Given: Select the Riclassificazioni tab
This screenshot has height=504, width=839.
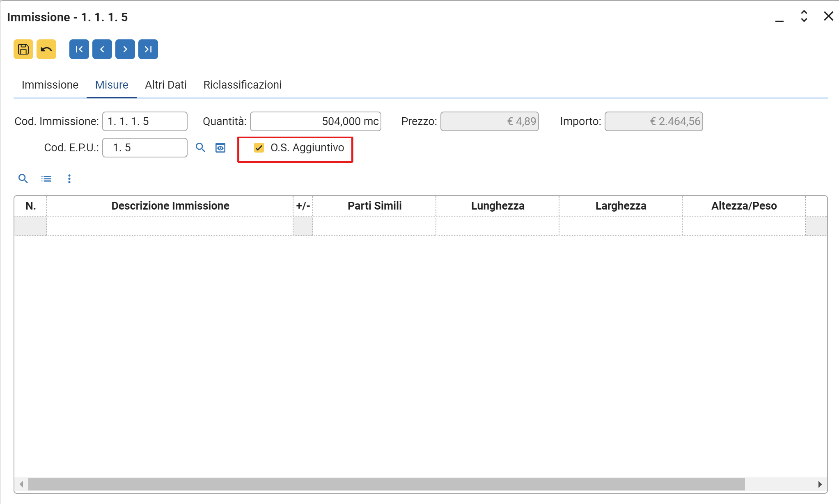Looking at the screenshot, I should click(242, 85).
